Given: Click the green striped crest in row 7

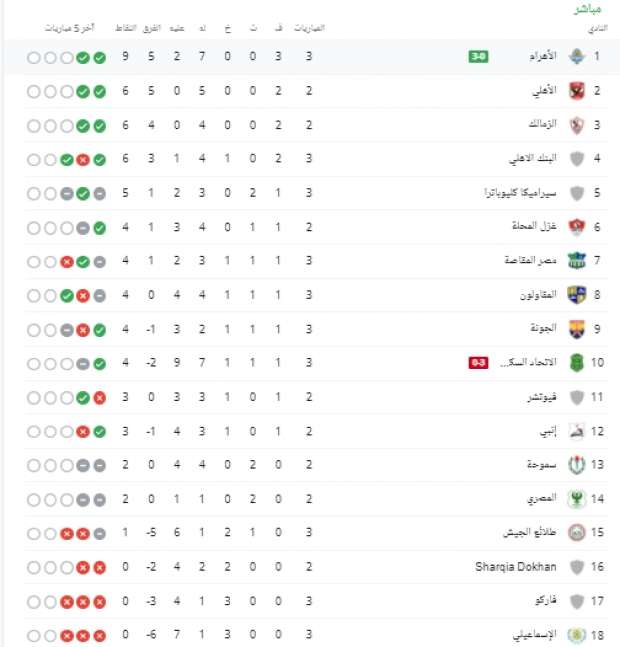Looking at the screenshot, I should tap(577, 261).
